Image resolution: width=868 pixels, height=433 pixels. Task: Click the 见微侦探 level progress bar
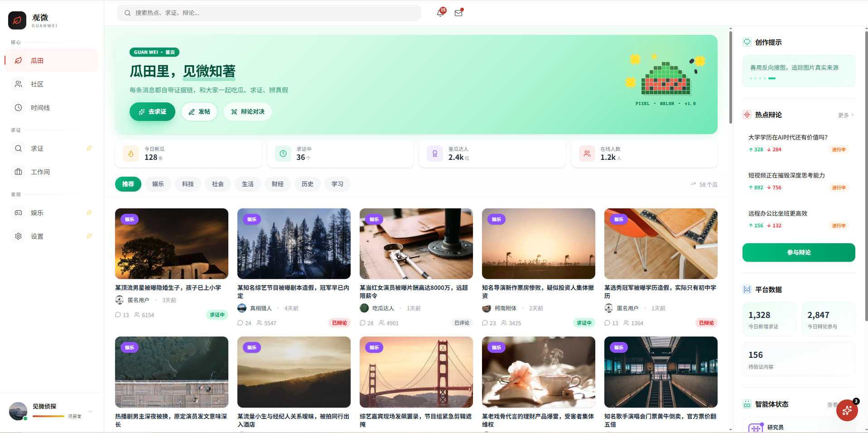(48, 416)
